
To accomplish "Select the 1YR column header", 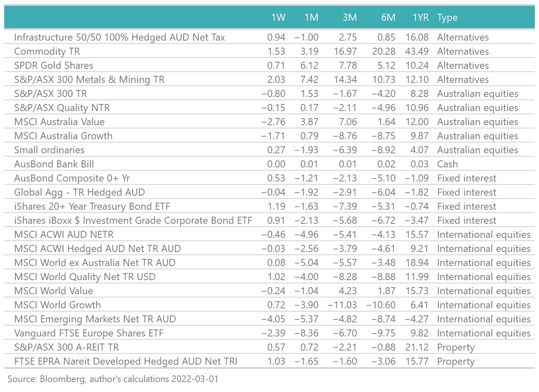I will (421, 17).
